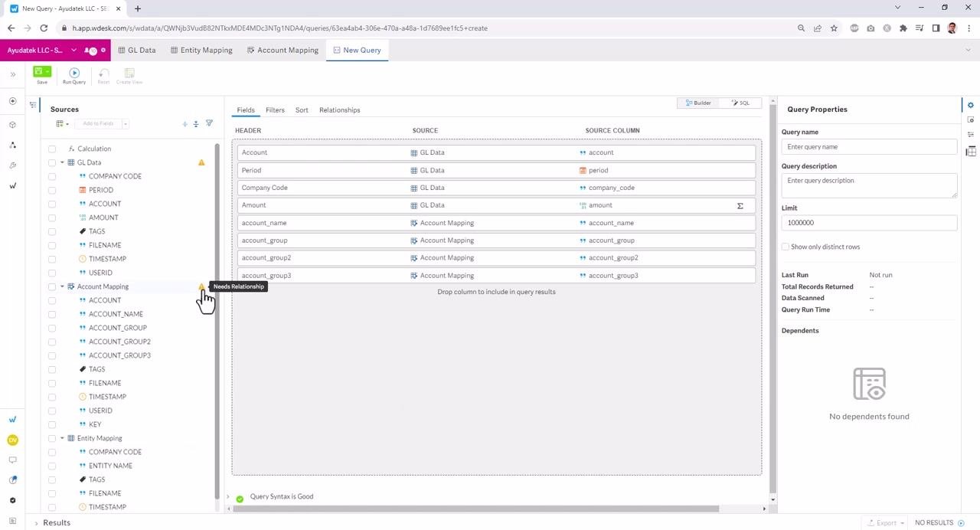Open the wrench tools icon in left rail
This screenshot has height=530, width=980.
12,165
